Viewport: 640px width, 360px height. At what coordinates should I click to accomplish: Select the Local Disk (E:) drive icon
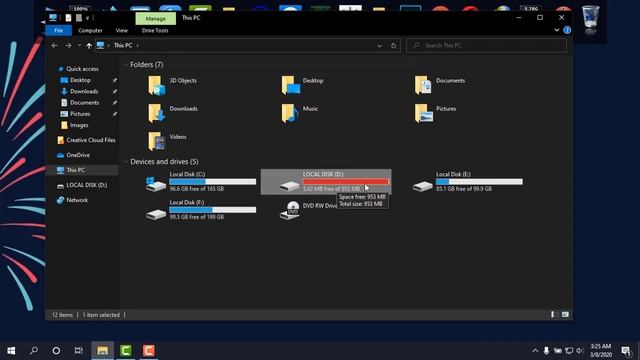pos(422,186)
